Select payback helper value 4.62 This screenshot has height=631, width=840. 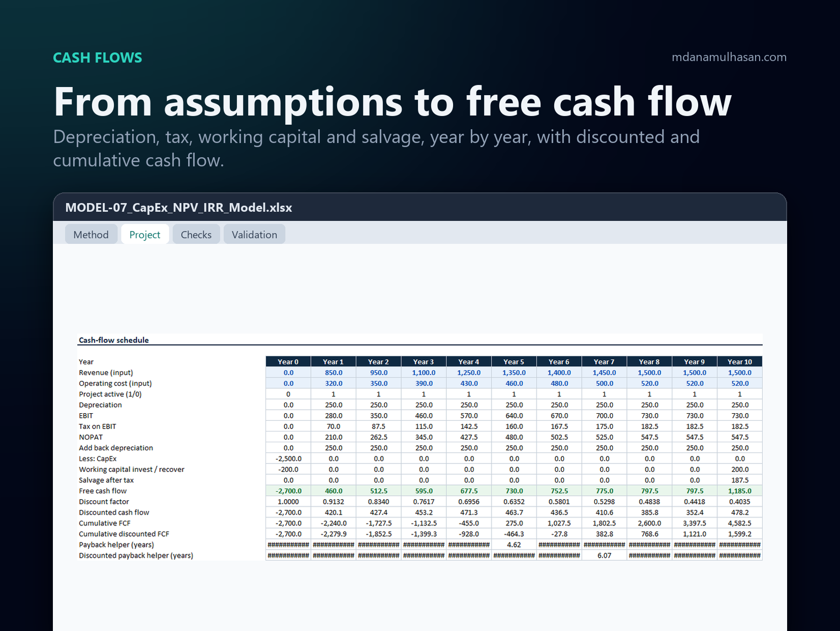514,544
